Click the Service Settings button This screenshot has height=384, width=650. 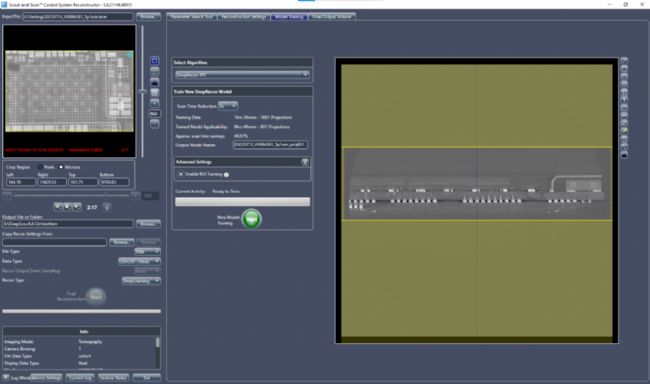click(x=46, y=378)
